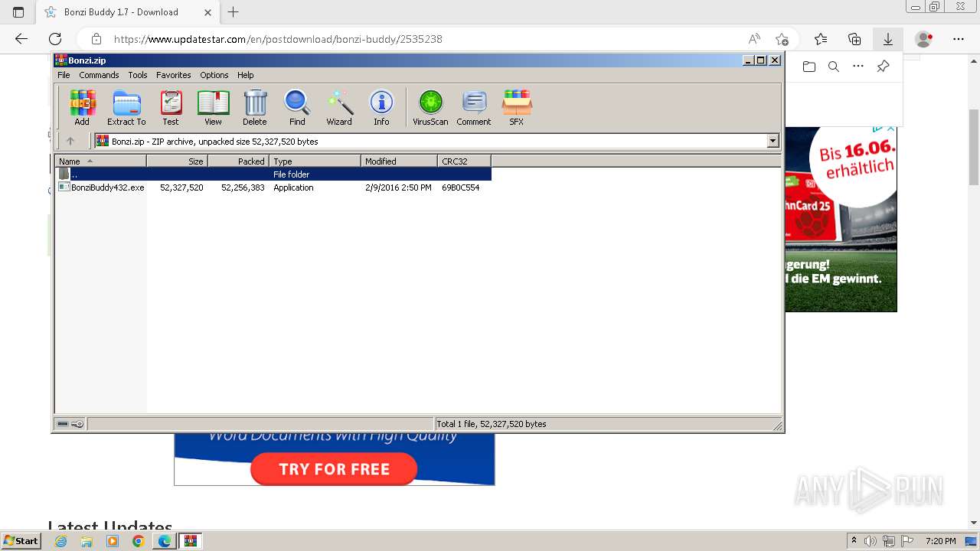
Task: Open browser Favorites star icon
Action: tap(821, 39)
